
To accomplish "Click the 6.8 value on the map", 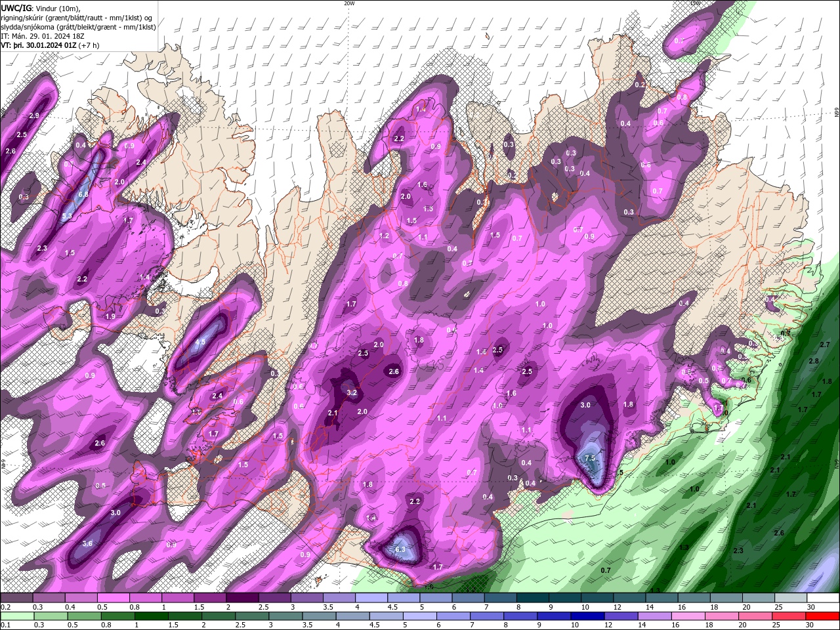I will pos(83,194).
